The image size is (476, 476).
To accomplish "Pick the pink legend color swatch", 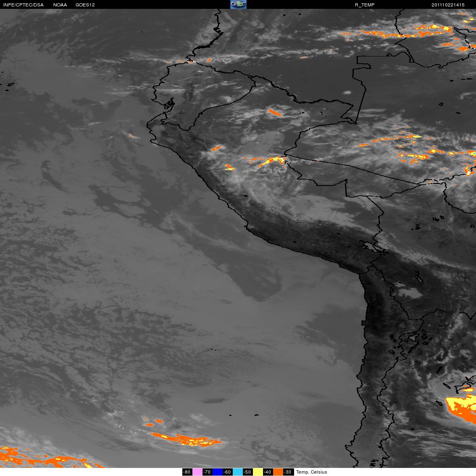I will point(197,472).
